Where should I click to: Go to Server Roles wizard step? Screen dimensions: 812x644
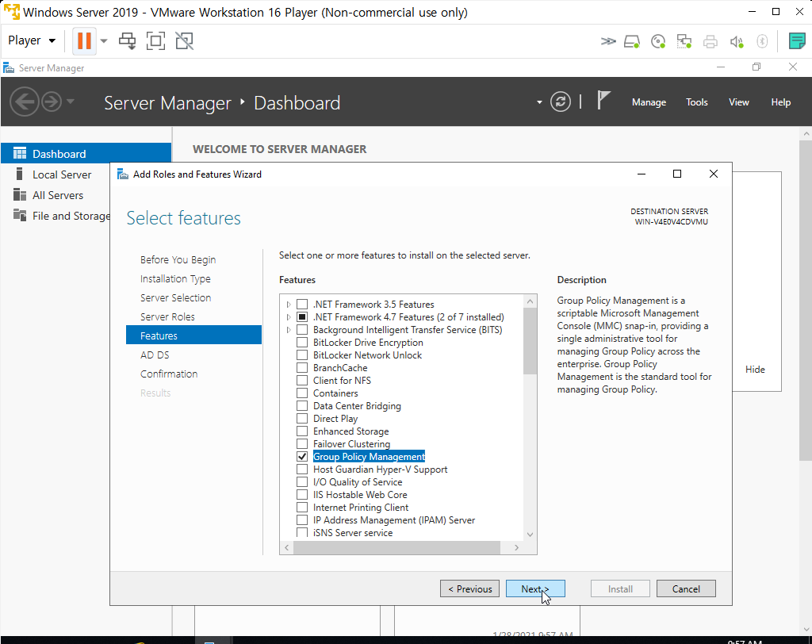[x=167, y=316]
